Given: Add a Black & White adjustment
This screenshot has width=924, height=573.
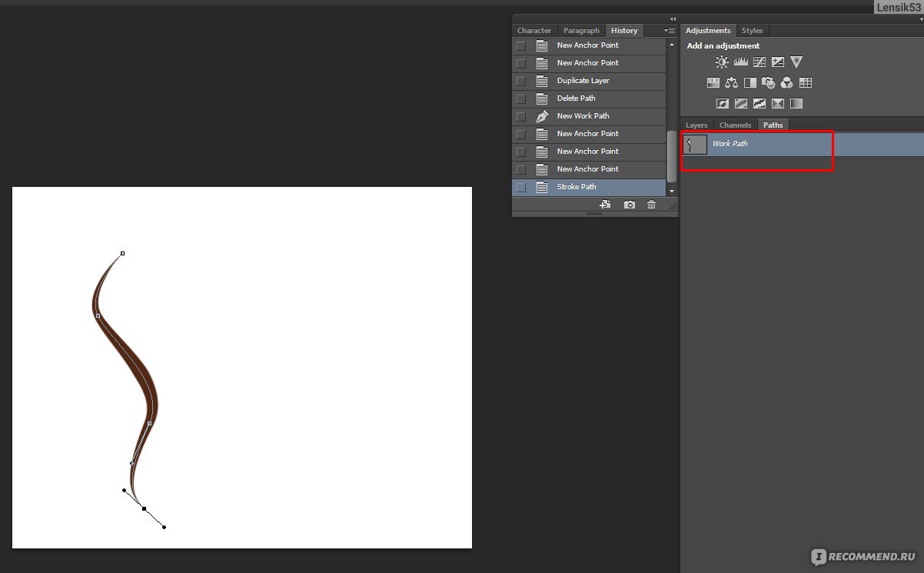Looking at the screenshot, I should coord(750,83).
